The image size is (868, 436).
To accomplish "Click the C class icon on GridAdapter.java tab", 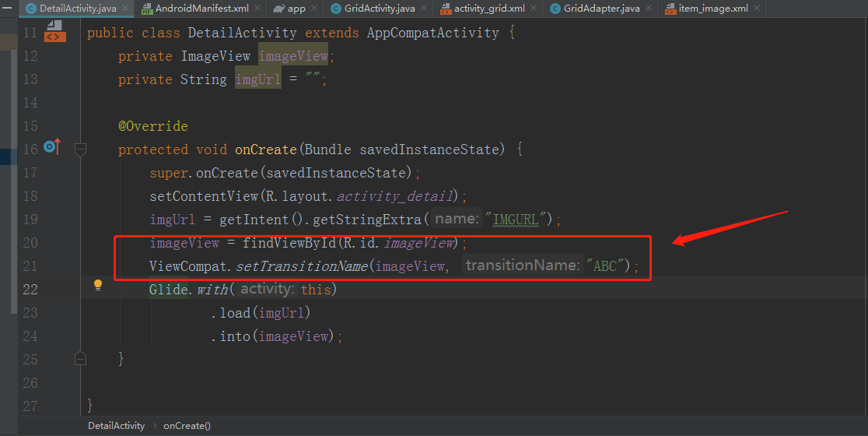I will [555, 9].
